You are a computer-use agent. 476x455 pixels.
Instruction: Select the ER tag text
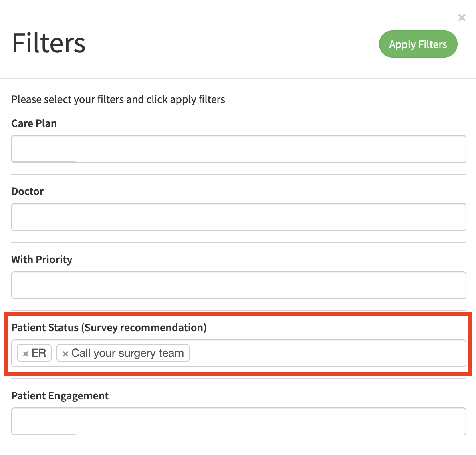coord(39,353)
